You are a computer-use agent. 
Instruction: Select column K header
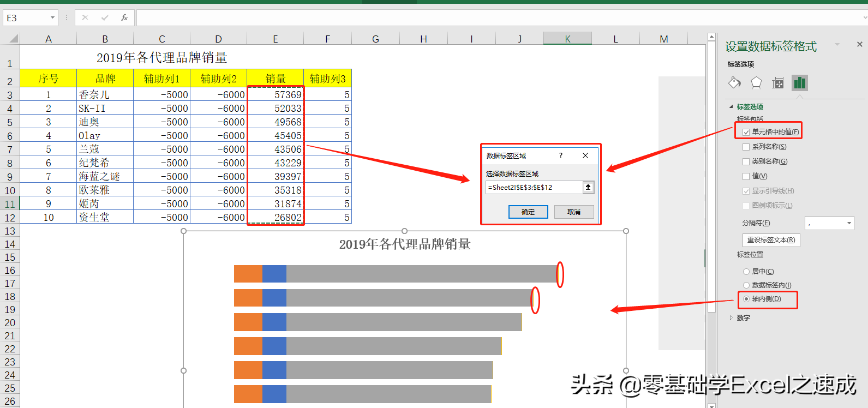(x=567, y=39)
